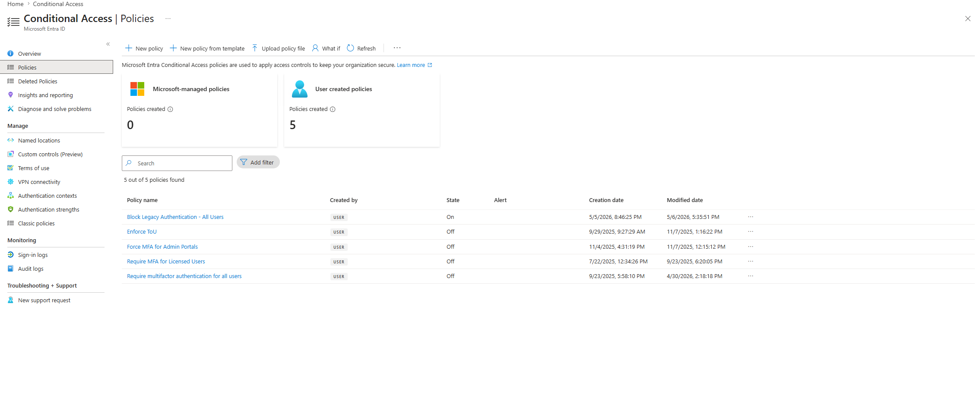This screenshot has height=405, width=980.
Task: Click the Authentication contexts icon
Action: click(10, 196)
